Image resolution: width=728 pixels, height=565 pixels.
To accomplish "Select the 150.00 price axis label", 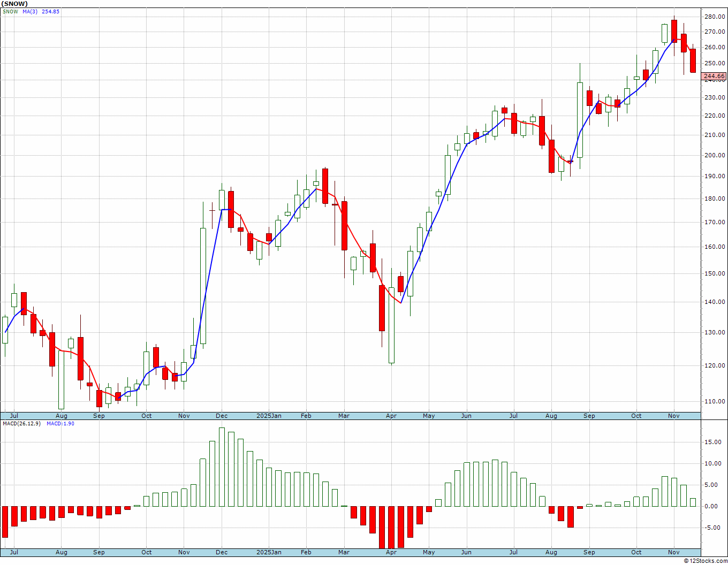I will point(715,273).
